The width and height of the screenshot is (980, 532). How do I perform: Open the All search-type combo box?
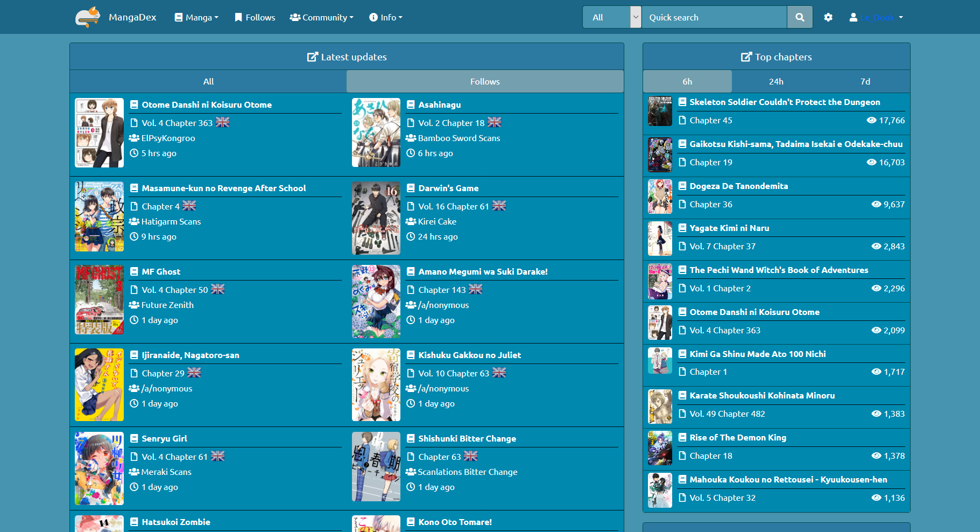point(612,17)
